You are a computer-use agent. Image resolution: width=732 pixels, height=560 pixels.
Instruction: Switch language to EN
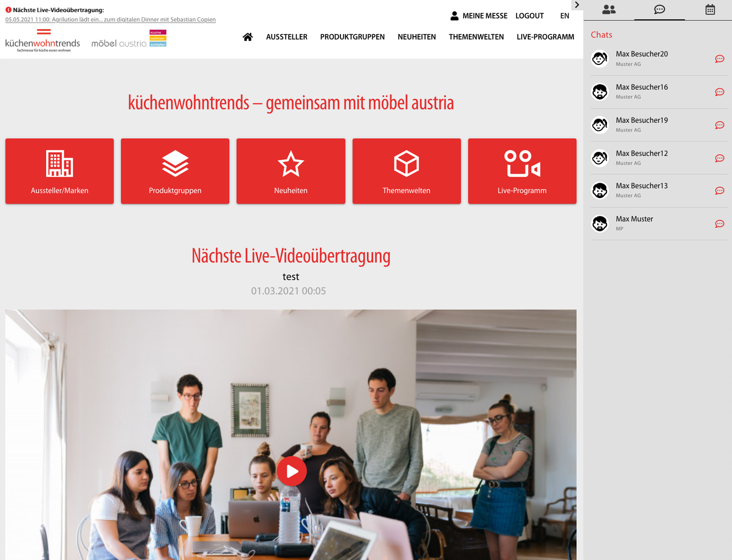coord(565,16)
